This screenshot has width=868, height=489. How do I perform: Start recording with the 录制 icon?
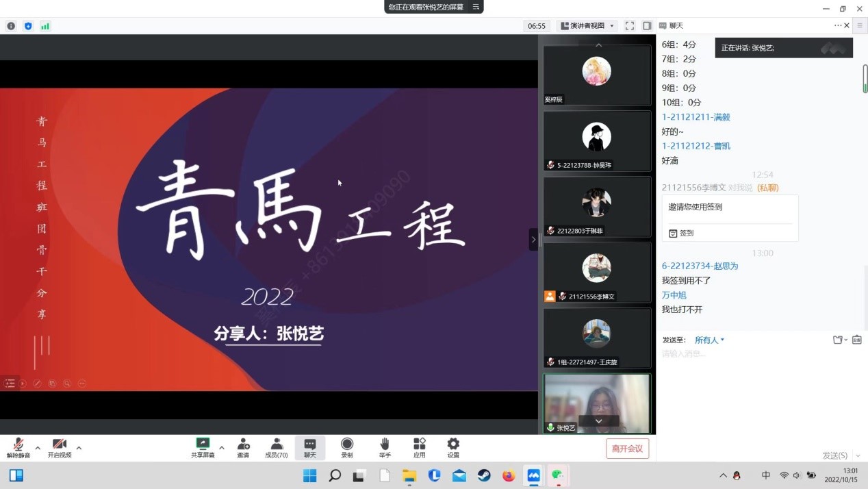pyautogui.click(x=347, y=444)
